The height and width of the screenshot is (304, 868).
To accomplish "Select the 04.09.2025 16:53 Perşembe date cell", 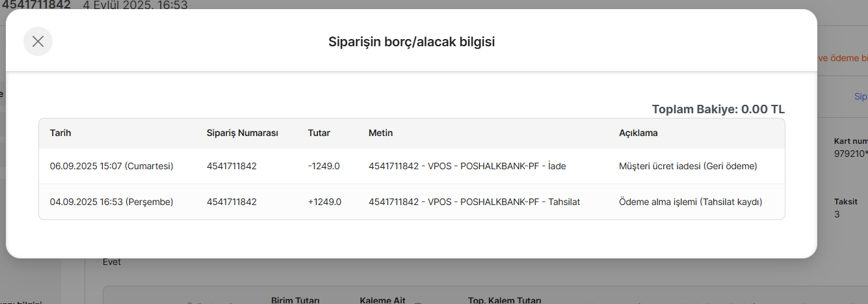I will pos(112,202).
